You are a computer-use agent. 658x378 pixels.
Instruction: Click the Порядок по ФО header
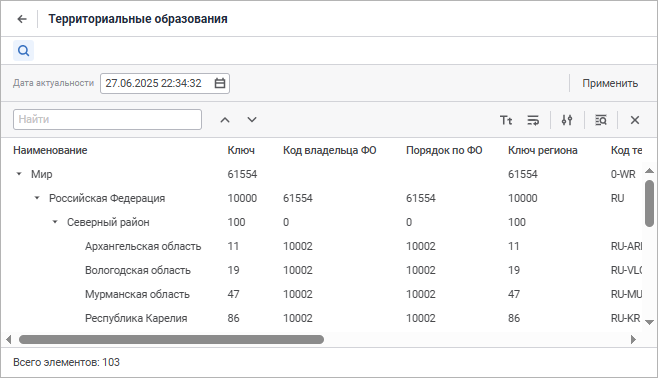[x=444, y=150]
